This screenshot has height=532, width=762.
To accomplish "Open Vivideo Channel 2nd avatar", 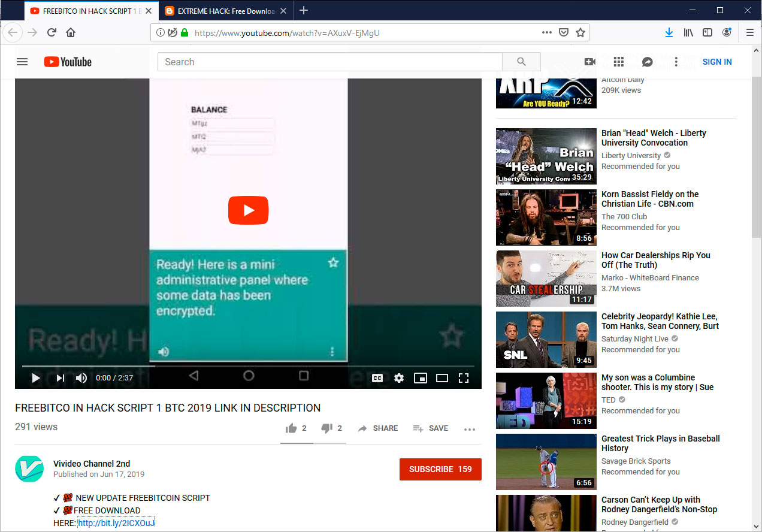I will tap(29, 468).
